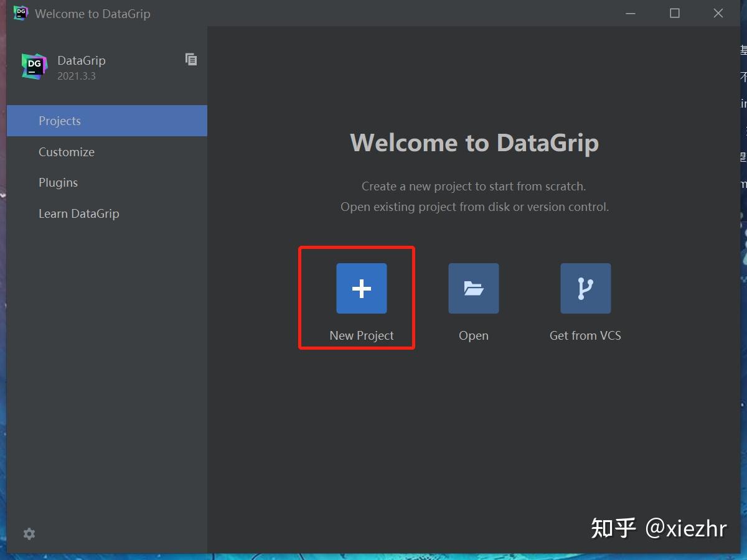Image resolution: width=747 pixels, height=560 pixels.
Task: Close the DataGrip welcome window
Action: point(718,13)
